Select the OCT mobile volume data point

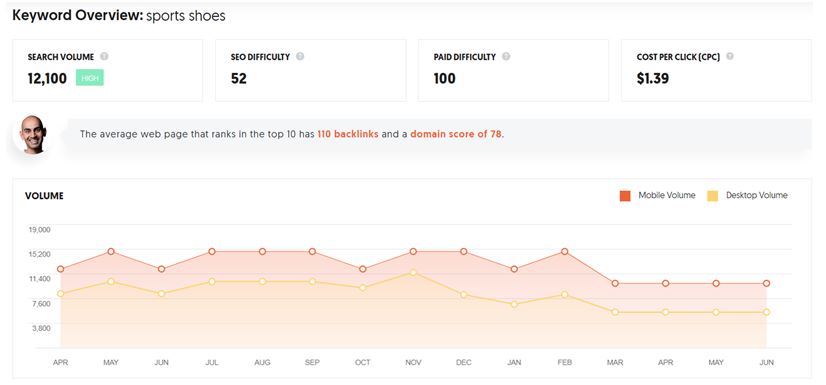[362, 269]
